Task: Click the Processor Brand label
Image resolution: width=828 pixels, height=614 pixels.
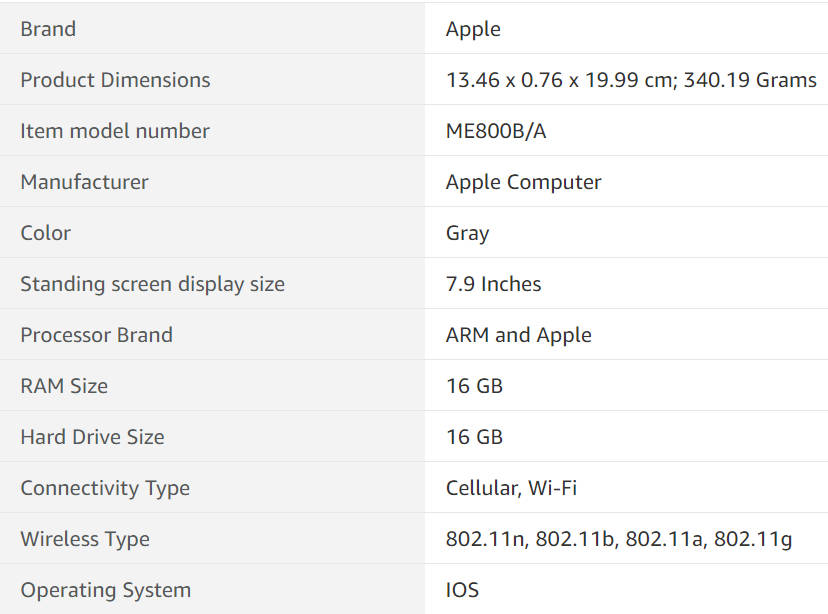Action: (x=96, y=335)
